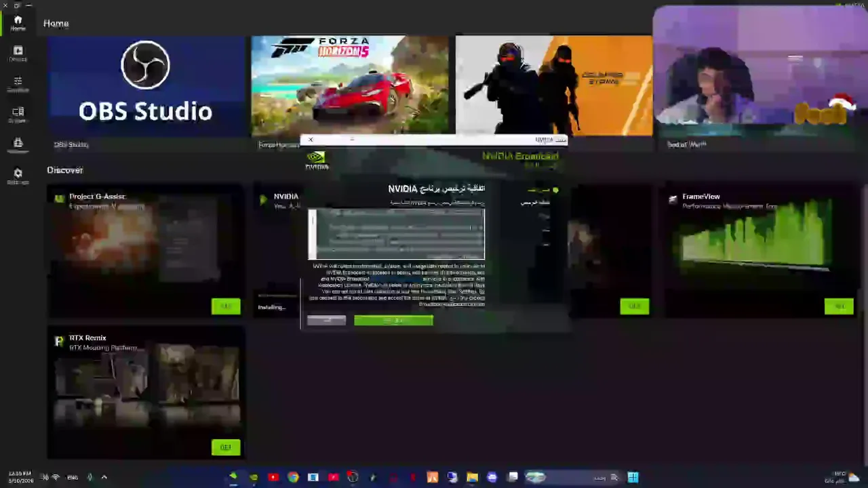Click the gray cancel button in installer

click(x=326, y=320)
